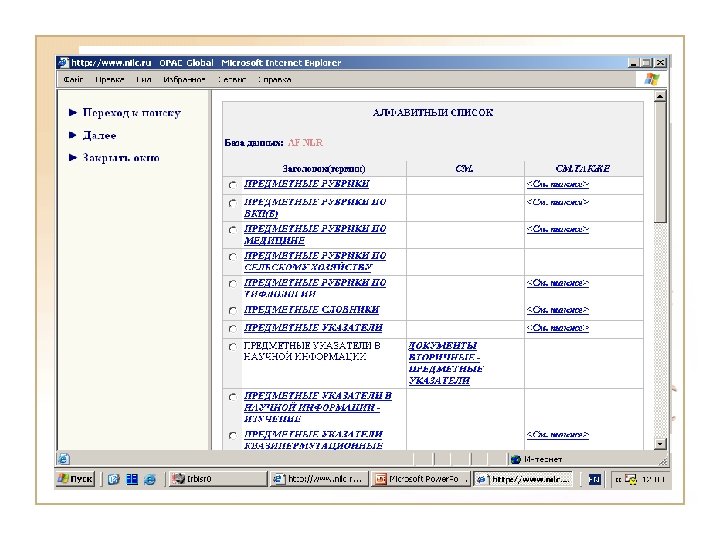720x540 pixels.
Task: Click the IE page icon in status bar
Action: [63, 459]
